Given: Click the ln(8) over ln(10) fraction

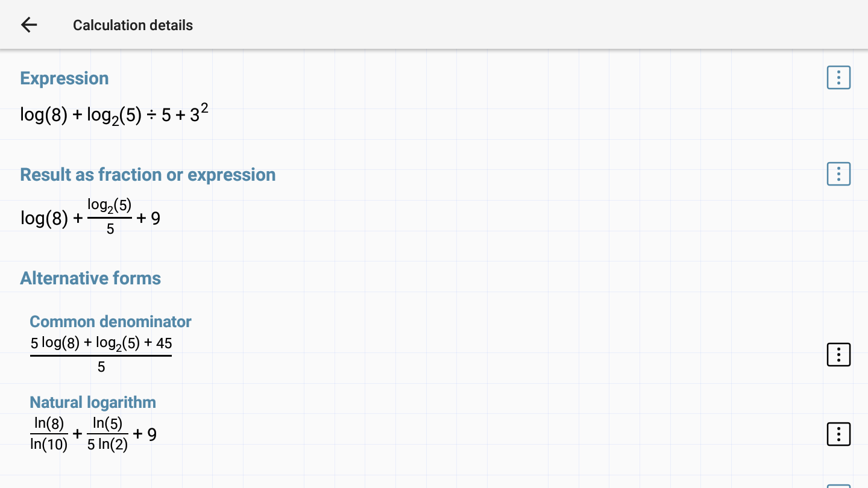Looking at the screenshot, I should 49,434.
